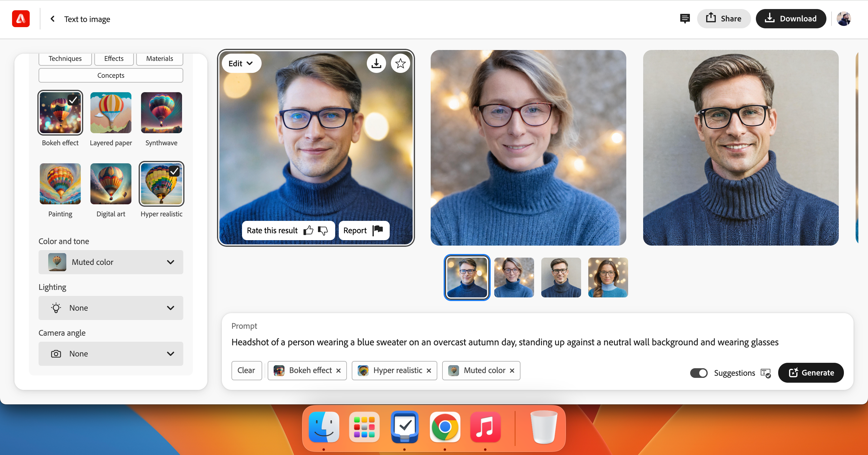Image resolution: width=868 pixels, height=455 pixels.
Task: Favorite the selected image with star icon
Action: click(x=400, y=63)
